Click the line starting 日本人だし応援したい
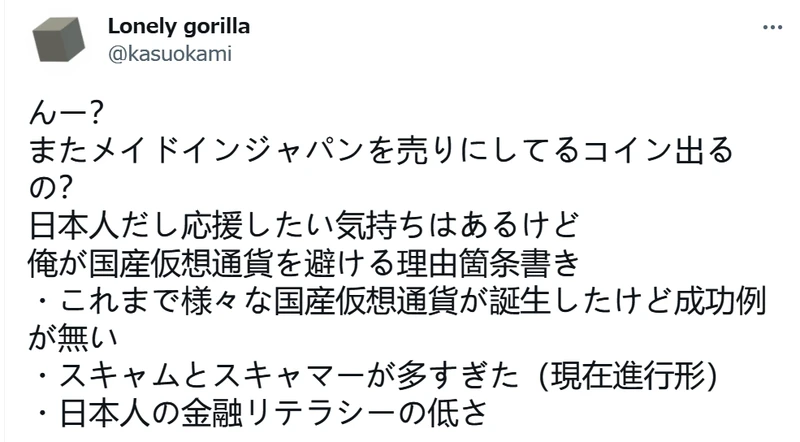This screenshot has height=442, width=800. (304, 226)
